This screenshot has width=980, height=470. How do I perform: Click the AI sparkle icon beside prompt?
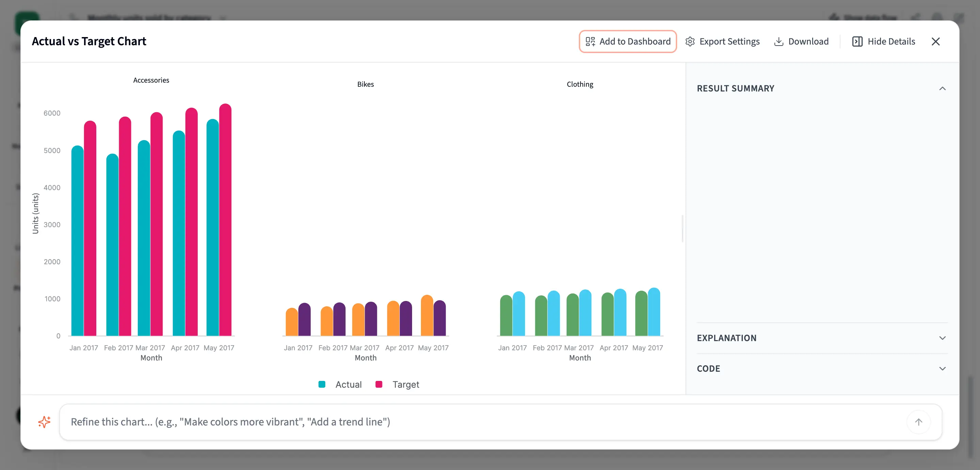tap(44, 422)
